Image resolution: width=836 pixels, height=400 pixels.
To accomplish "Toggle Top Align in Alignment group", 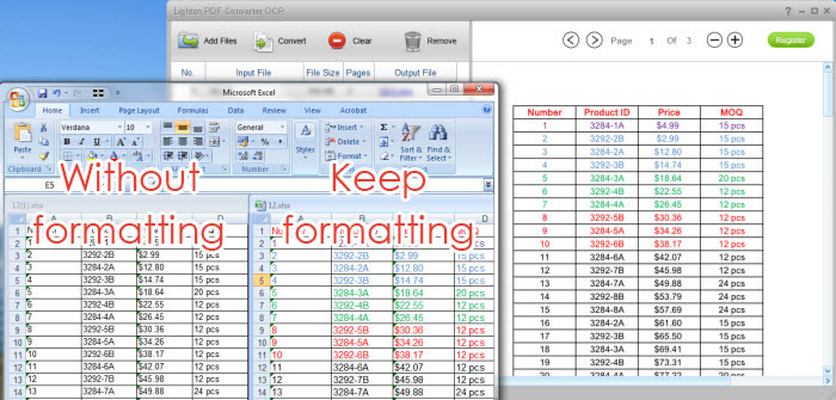I will [167, 127].
